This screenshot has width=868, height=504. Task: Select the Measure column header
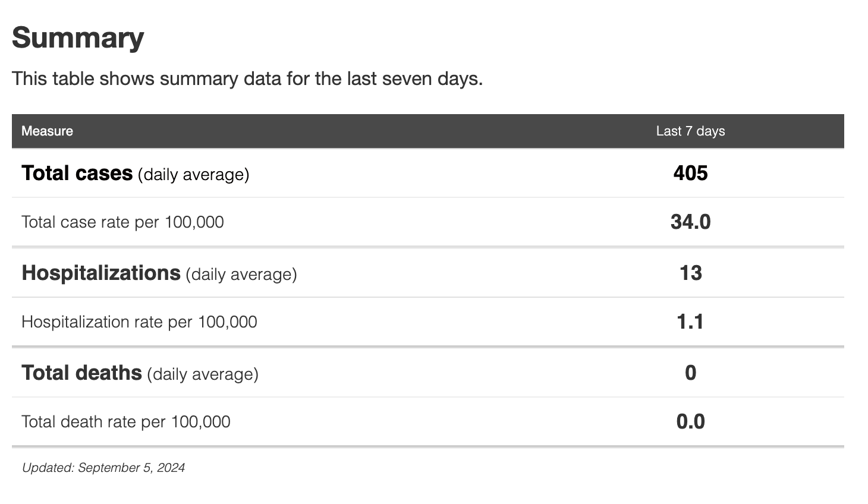coord(47,131)
